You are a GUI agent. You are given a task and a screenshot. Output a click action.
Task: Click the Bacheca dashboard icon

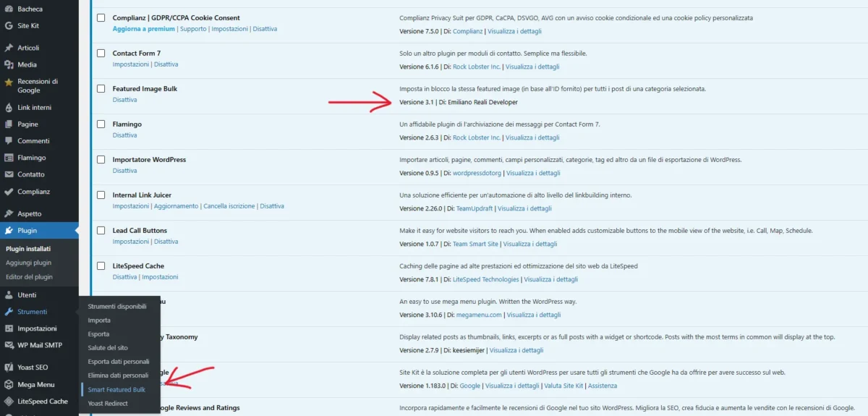[x=9, y=9]
